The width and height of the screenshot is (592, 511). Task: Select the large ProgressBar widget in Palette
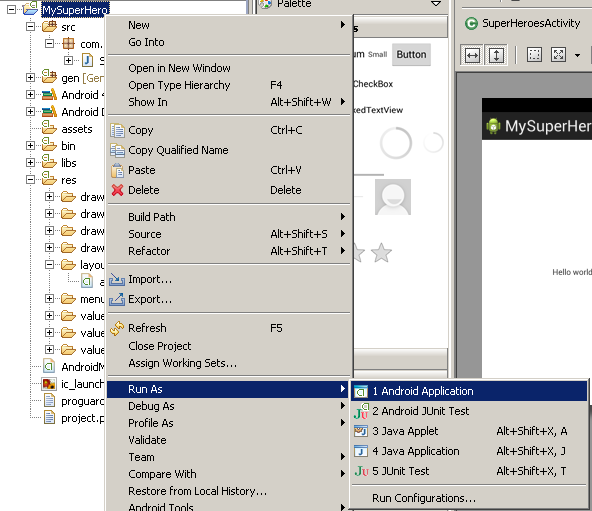coord(396,143)
